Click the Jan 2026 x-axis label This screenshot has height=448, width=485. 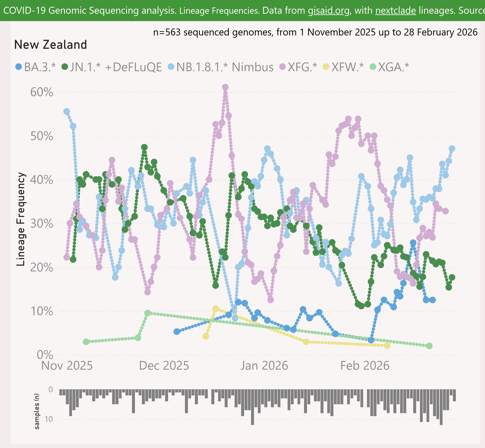pos(264,366)
